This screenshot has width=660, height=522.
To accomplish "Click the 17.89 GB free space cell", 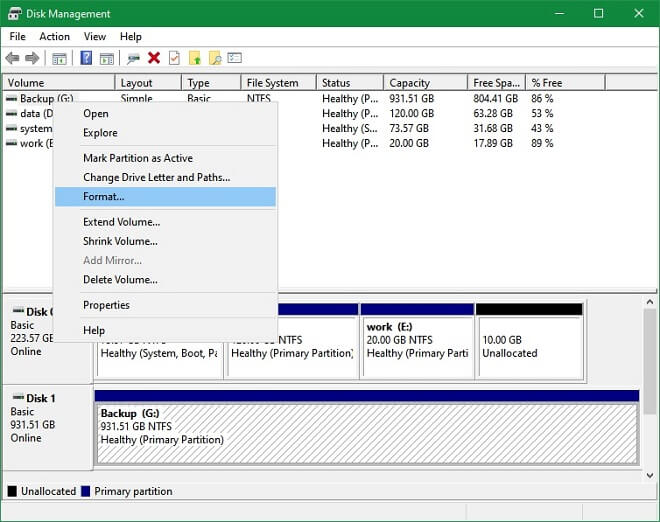I will (493, 143).
